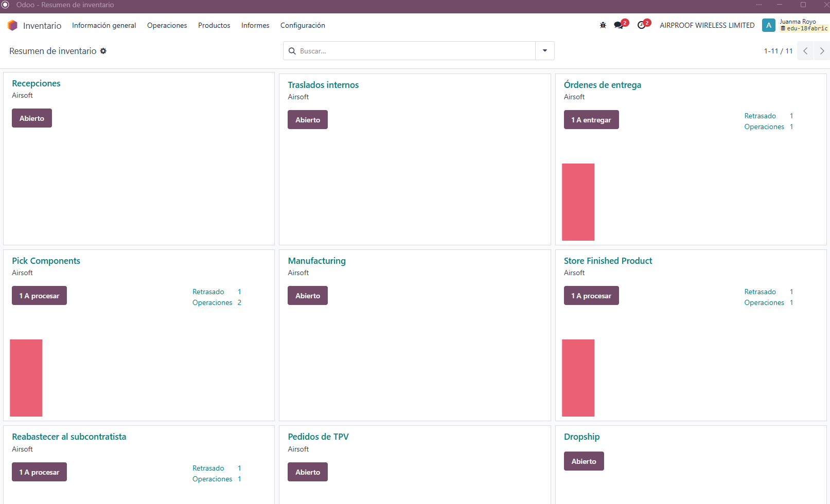
Task: Open the Órdenes de entrega title link
Action: [x=603, y=85]
